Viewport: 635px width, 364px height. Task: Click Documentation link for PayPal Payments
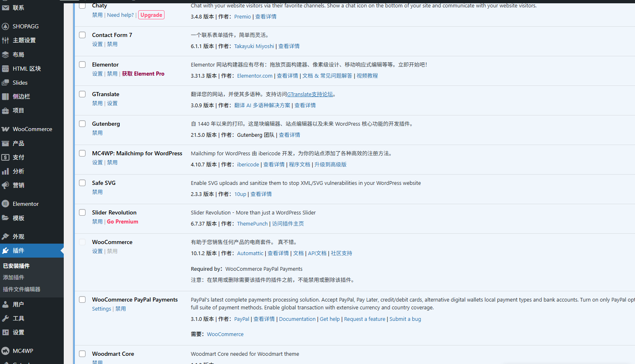pos(297,319)
